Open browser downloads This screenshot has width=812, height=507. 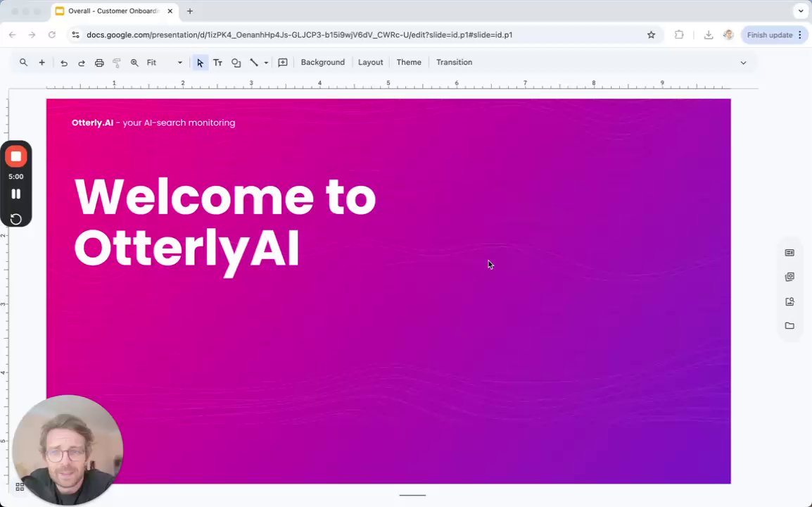[709, 35]
